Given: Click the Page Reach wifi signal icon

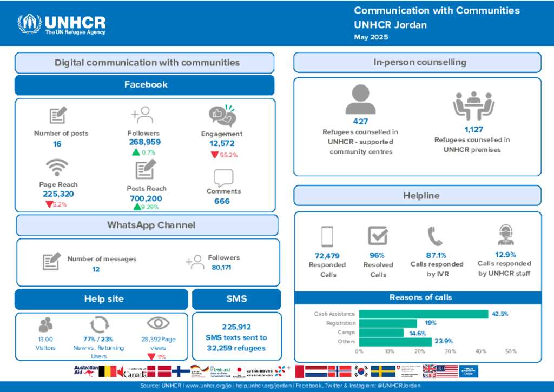Looking at the screenshot, I should [57, 168].
